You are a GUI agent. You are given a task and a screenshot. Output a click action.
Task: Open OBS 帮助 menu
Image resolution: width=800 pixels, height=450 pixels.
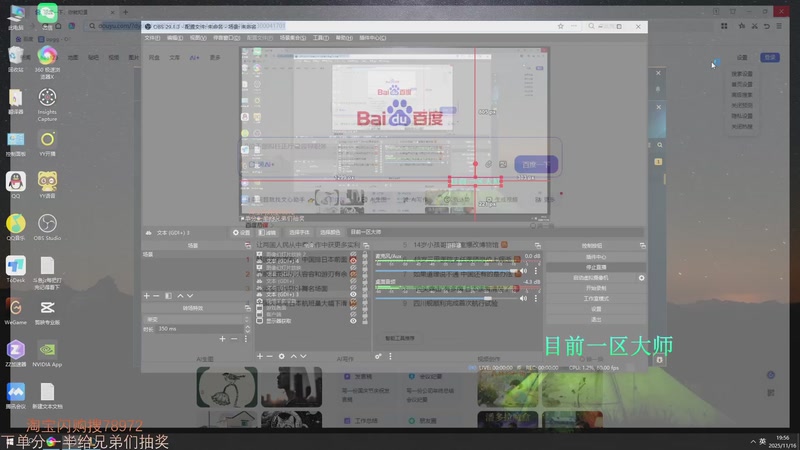point(344,38)
